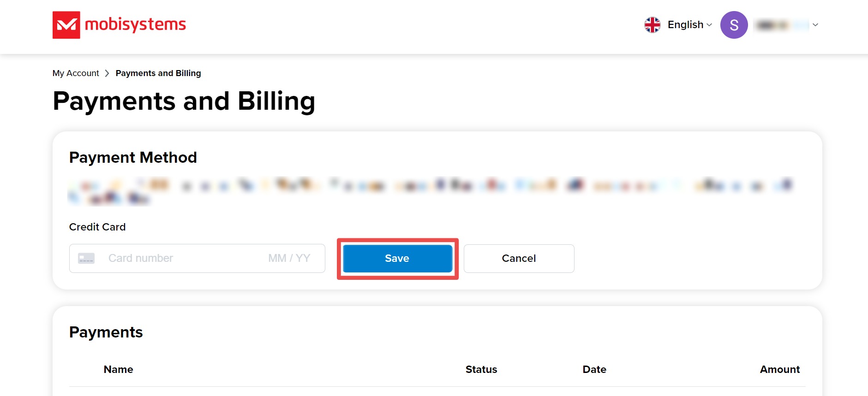This screenshot has width=868, height=396.
Task: Select Payments and Billing breadcrumb item
Action: click(158, 73)
